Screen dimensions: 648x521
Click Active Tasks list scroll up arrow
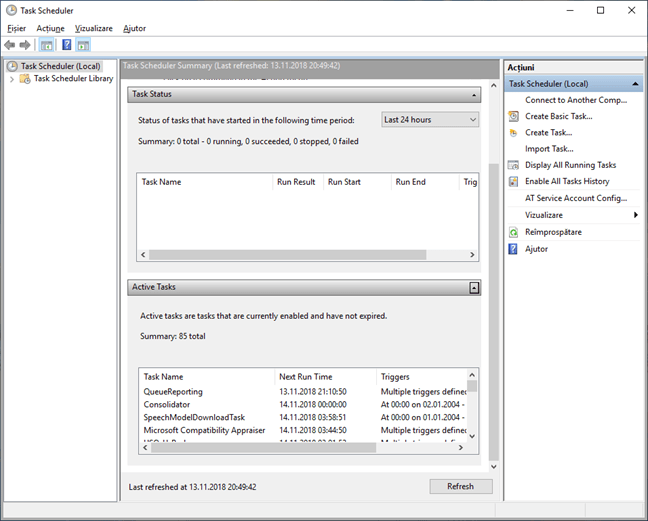[472, 375]
